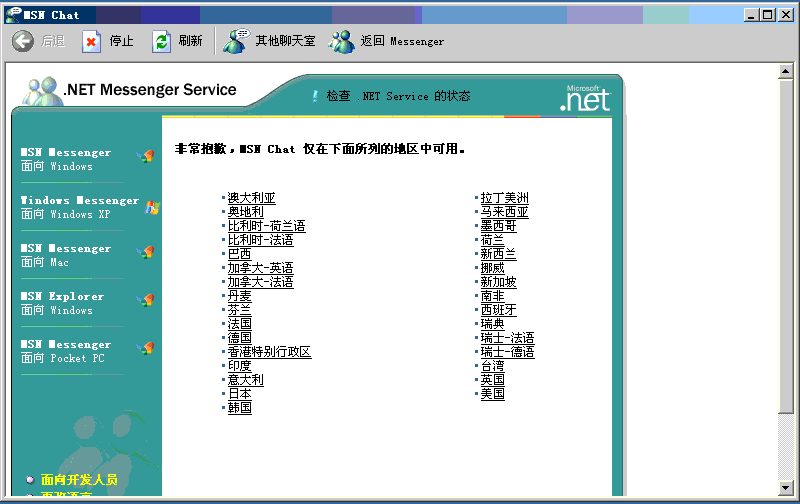The width and height of the screenshot is (800, 504).
Task: Click Windows flag icon beside Windows Messenger
Action: pos(152,207)
